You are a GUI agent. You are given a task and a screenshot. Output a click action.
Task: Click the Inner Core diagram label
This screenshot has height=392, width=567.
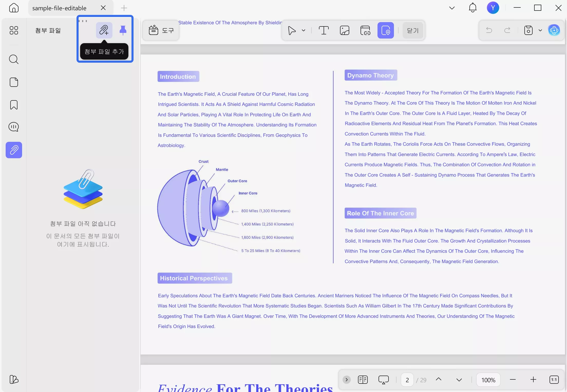[248, 193]
